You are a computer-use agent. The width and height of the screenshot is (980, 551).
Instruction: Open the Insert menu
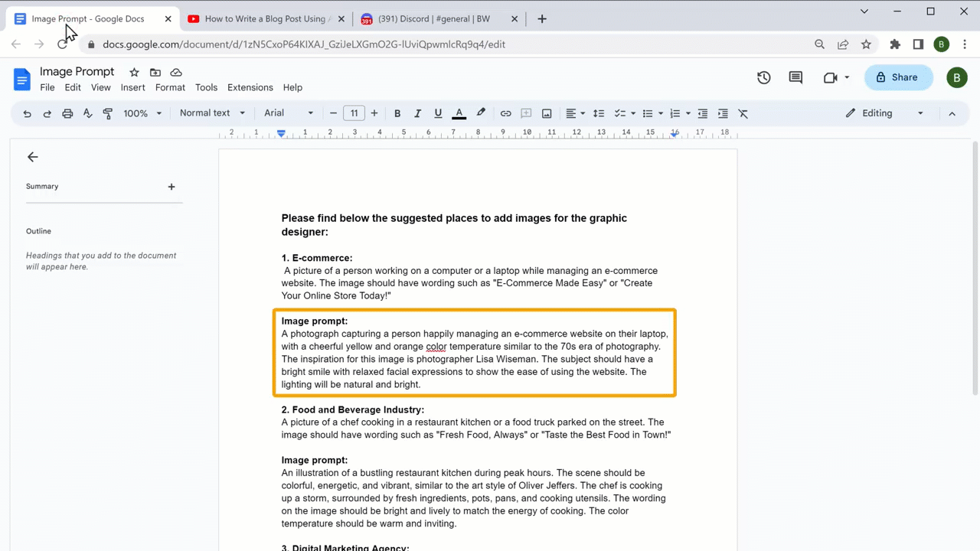[133, 87]
